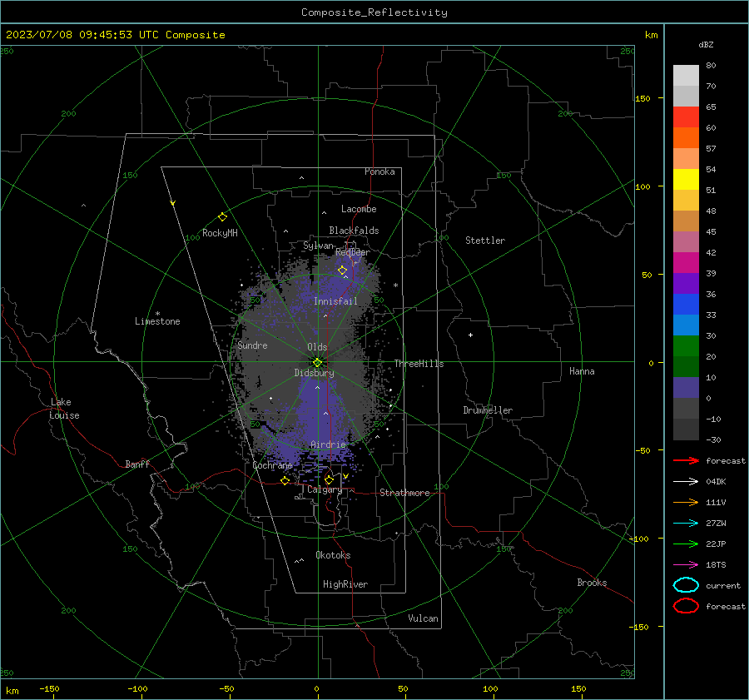Click the Brooks town label
This screenshot has width=749, height=700.
[592, 583]
